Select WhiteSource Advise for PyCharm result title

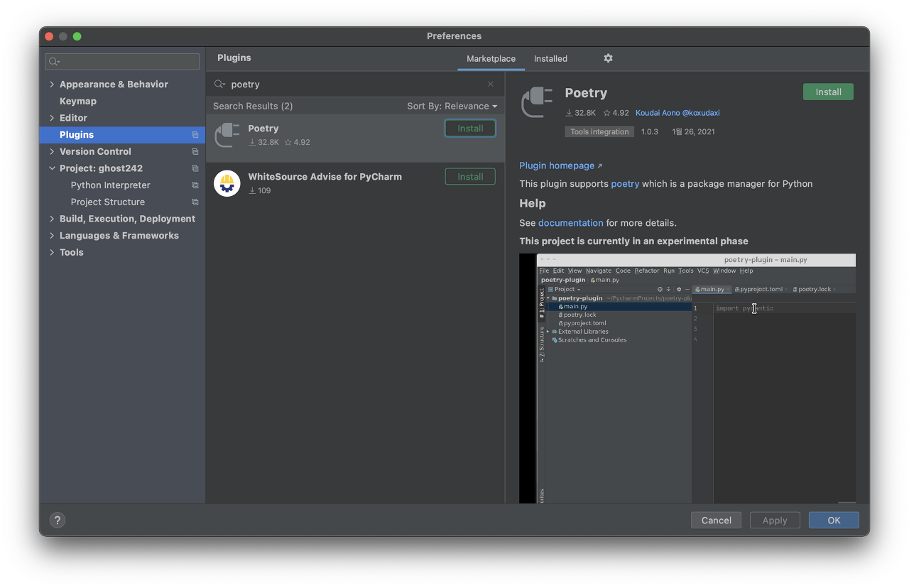tap(325, 177)
